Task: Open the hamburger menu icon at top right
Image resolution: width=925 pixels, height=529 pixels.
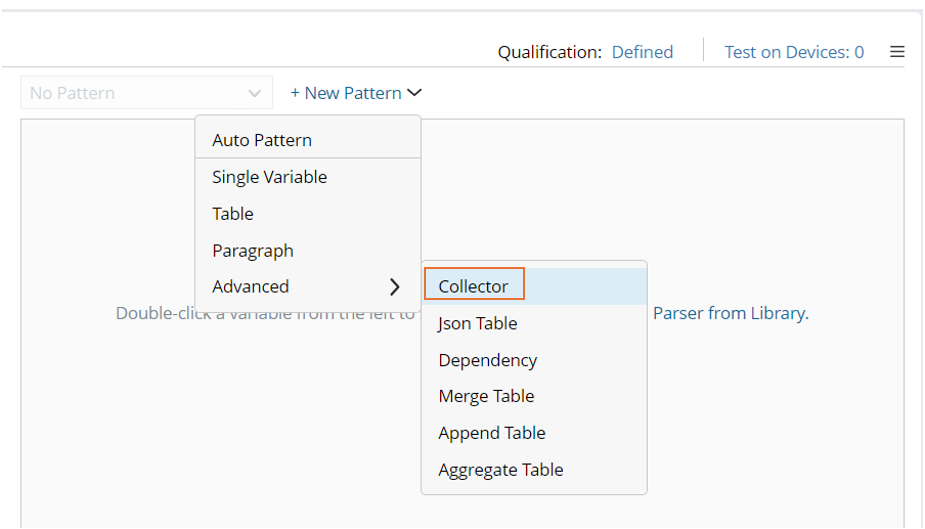Action: 897,52
